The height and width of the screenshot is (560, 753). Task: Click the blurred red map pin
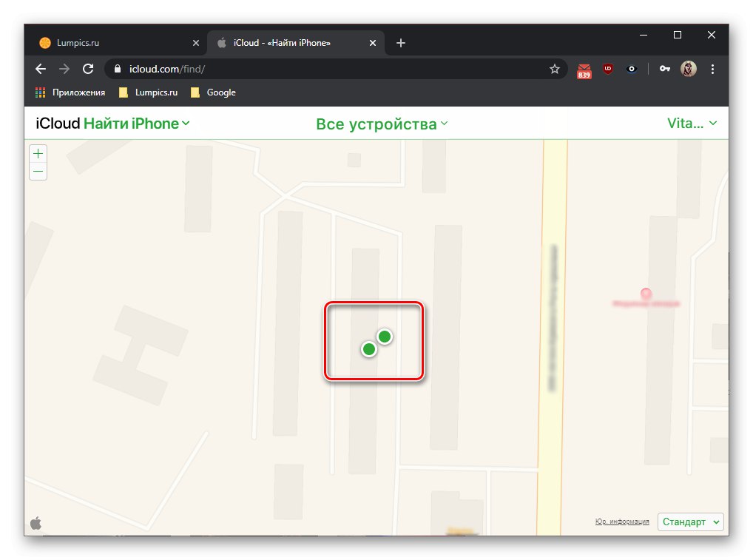[x=646, y=293]
